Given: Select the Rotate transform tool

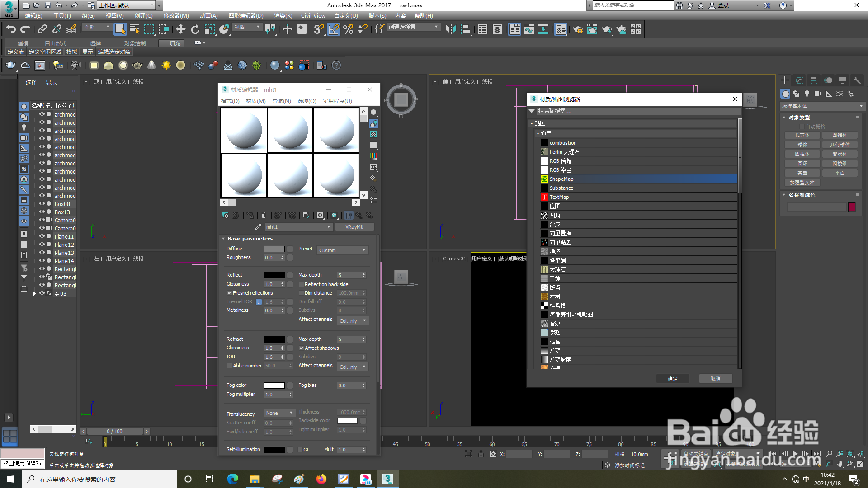Looking at the screenshot, I should click(x=195, y=29).
